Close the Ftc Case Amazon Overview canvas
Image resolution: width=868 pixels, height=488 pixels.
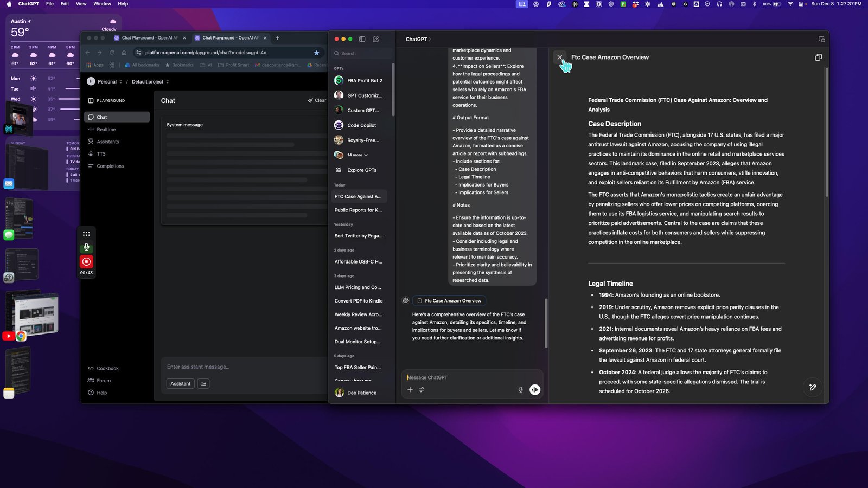[560, 57]
